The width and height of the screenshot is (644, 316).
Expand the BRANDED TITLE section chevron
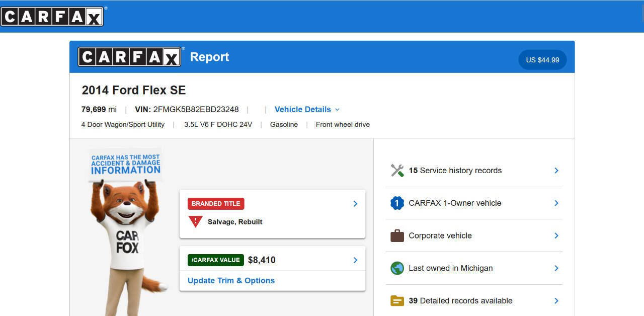[x=355, y=204]
